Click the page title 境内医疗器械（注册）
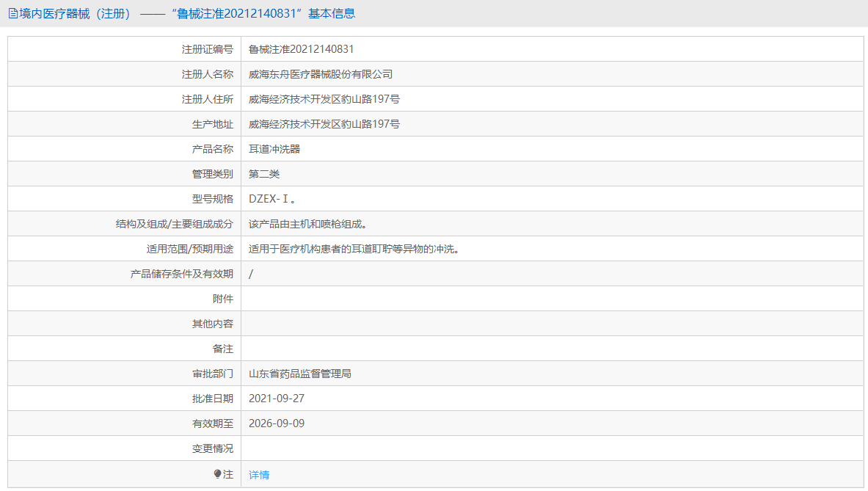The image size is (868, 491). (76, 14)
